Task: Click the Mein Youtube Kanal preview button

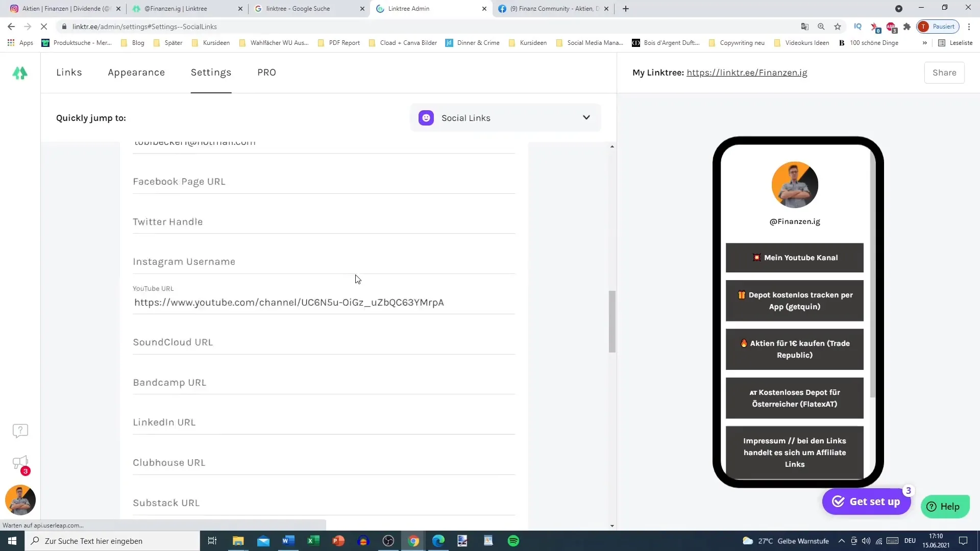Action: pyautogui.click(x=795, y=258)
